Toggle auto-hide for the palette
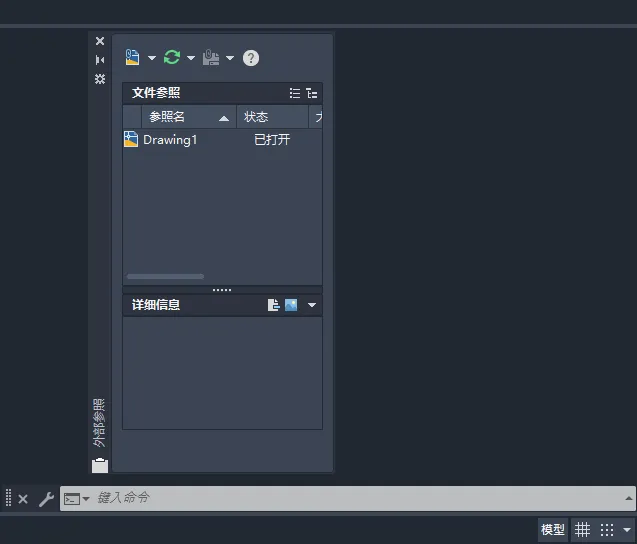This screenshot has height=544, width=637. (x=100, y=60)
